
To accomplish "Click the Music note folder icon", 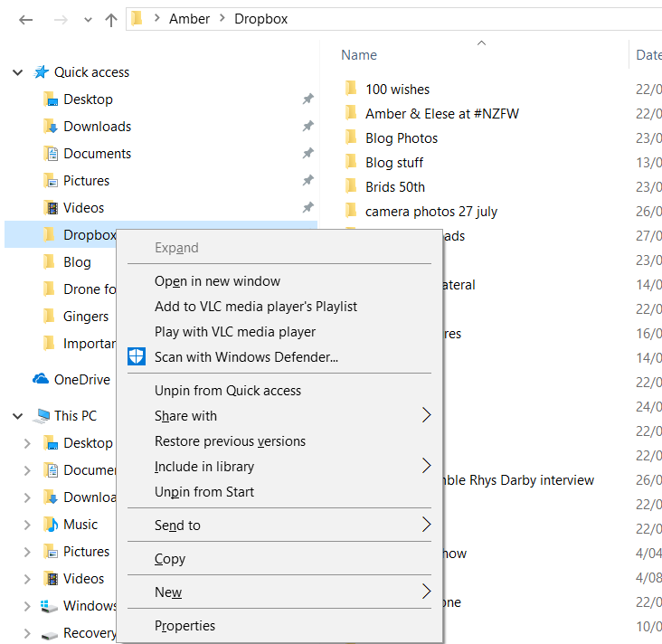I will (x=51, y=525).
